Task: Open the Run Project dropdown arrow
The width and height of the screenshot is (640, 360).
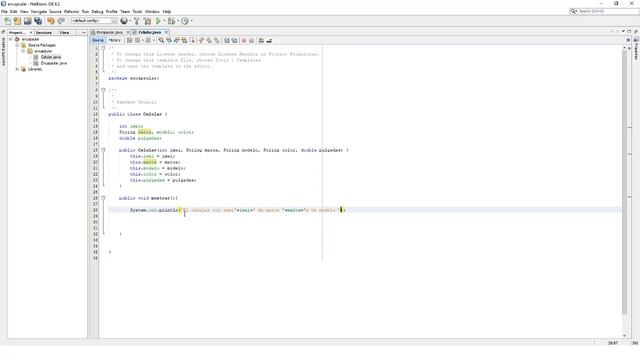Action: pos(164,21)
